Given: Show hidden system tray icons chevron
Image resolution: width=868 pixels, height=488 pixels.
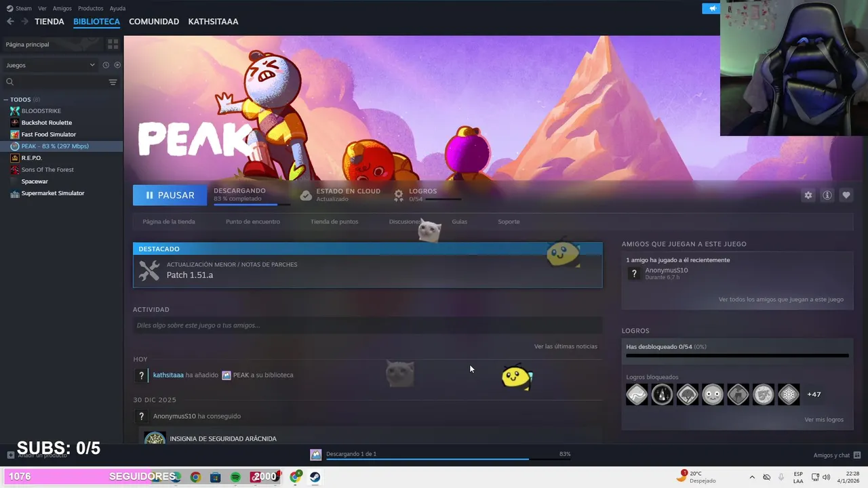Looking at the screenshot, I should 752,477.
